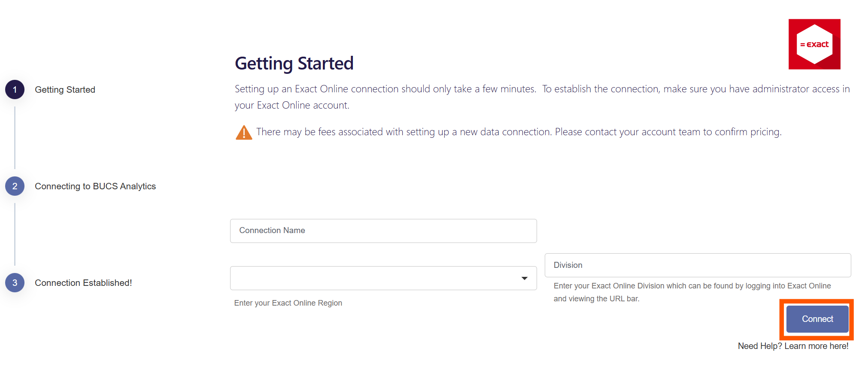Image resolution: width=868 pixels, height=370 pixels.
Task: Click the setup description paragraph
Action: pyautogui.click(x=542, y=97)
